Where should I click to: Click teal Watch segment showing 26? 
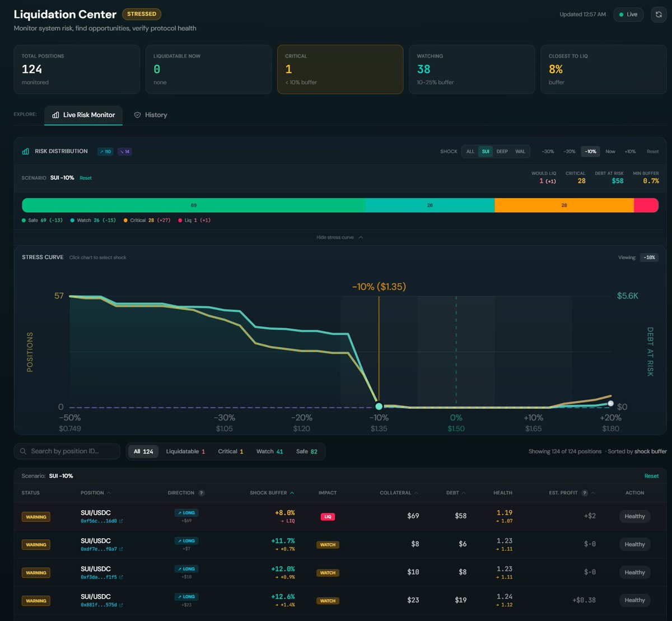pyautogui.click(x=430, y=205)
